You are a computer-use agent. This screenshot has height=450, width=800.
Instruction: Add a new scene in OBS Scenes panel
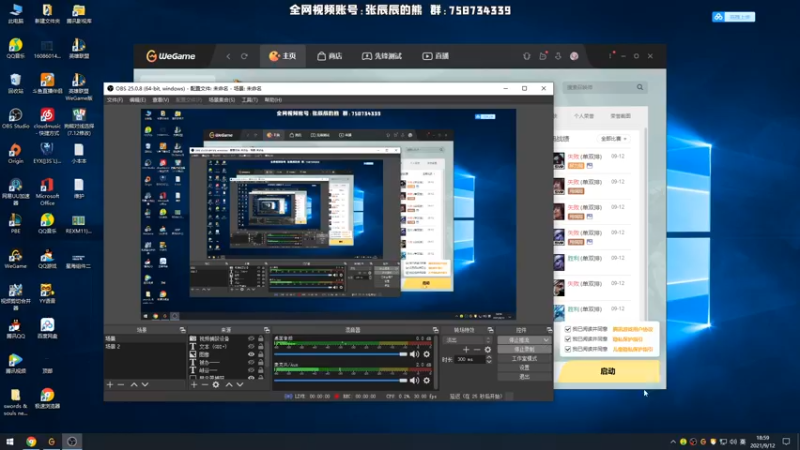pyautogui.click(x=110, y=384)
